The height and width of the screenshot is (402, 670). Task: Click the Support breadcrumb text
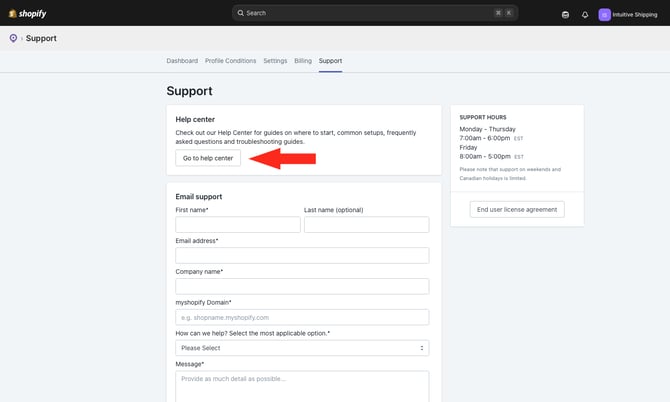41,38
